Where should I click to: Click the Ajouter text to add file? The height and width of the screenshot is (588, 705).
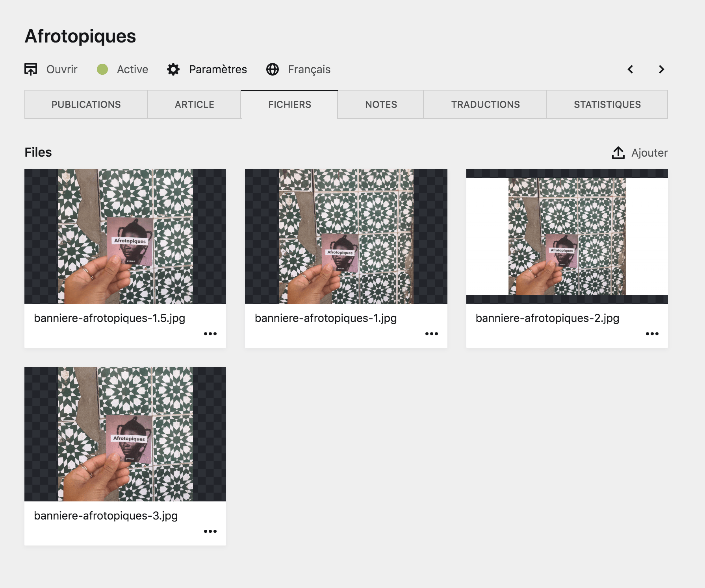point(649,153)
